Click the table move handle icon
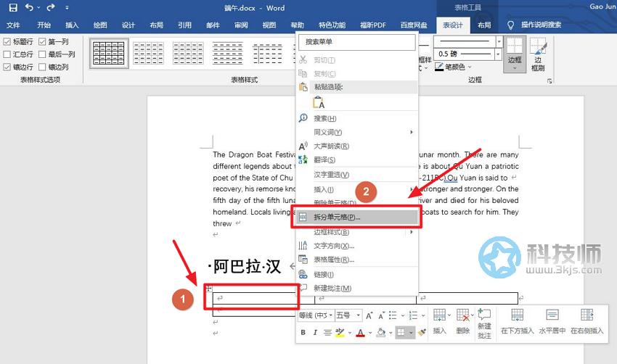This screenshot has width=617, height=364. [209, 289]
